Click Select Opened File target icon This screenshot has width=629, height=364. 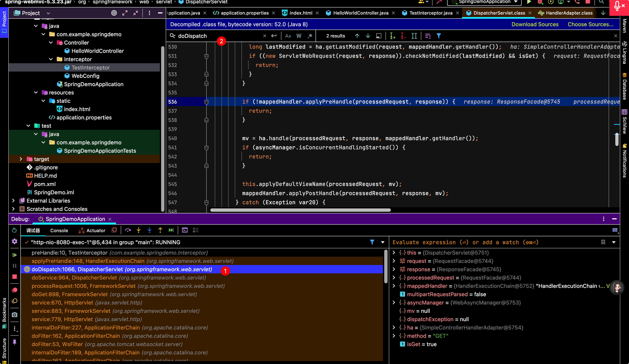[114, 13]
